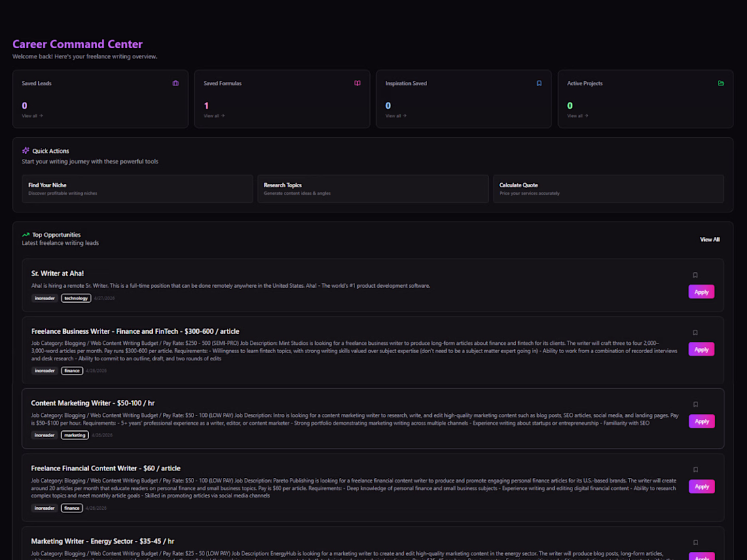Screen dimensions: 747x560
Task: Click the Latest freelance writing leads subtitle
Action: 60,243
